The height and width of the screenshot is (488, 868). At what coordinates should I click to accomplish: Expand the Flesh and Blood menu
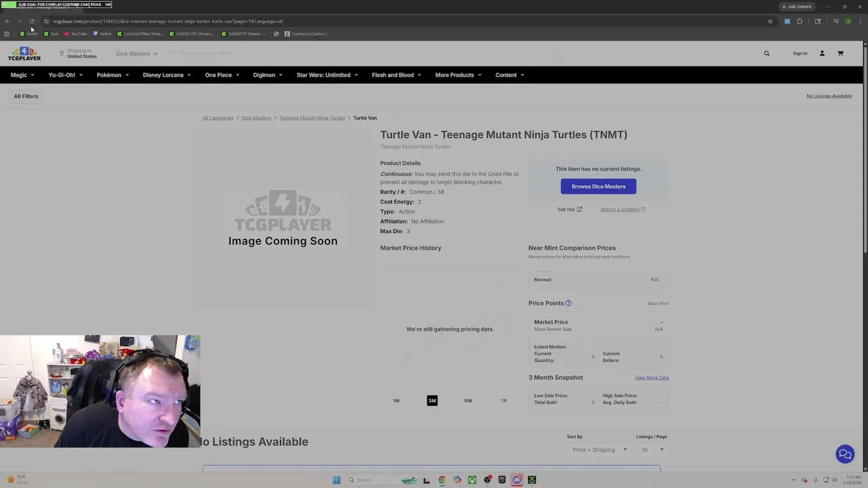click(397, 75)
